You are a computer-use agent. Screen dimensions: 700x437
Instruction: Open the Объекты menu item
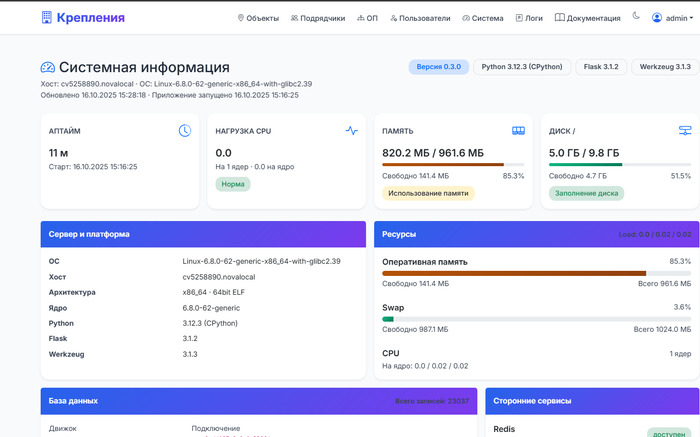(x=258, y=18)
